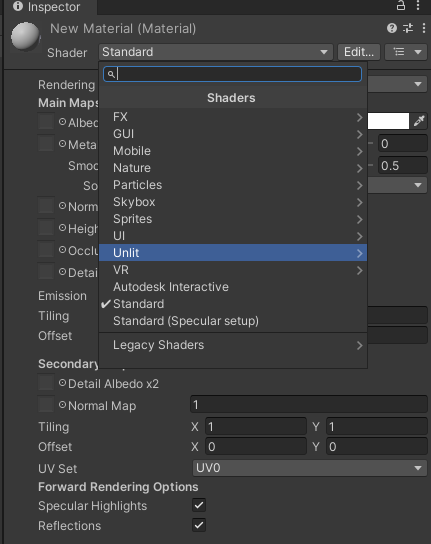This screenshot has width=431, height=544.
Task: Click the material preset sliders icon
Action: coord(408,28)
